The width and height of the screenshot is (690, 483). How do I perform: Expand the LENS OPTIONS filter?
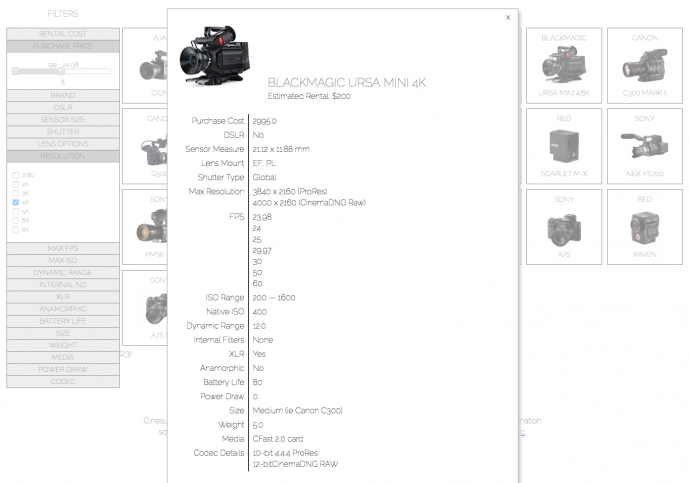[x=63, y=144]
